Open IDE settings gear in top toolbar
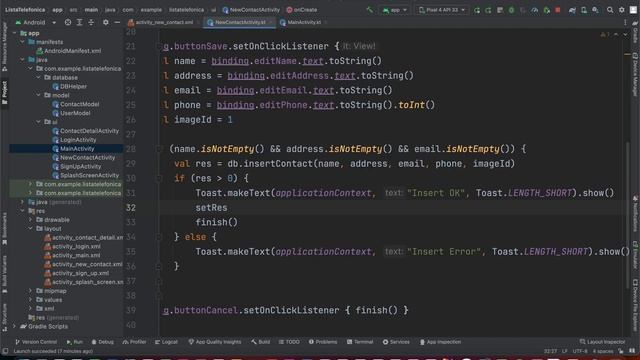Screen dimensions: 640x360 [x=622, y=10]
